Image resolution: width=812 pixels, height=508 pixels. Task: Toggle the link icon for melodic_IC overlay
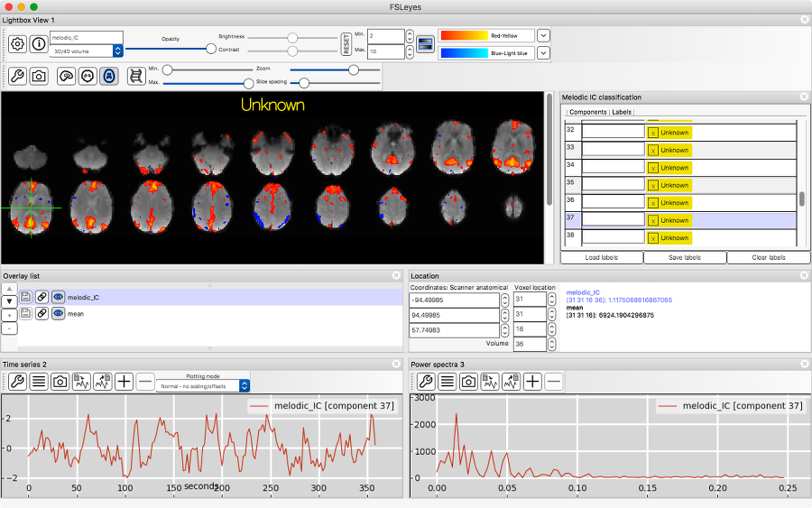click(x=42, y=297)
